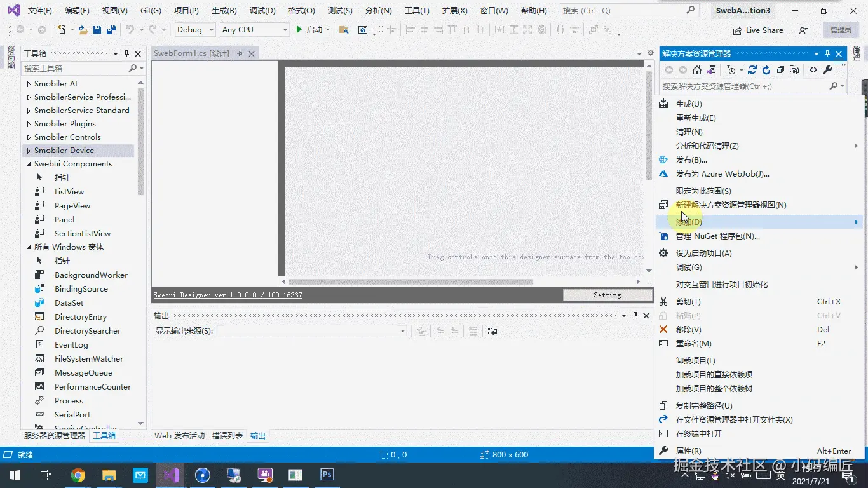The width and height of the screenshot is (868, 488).
Task: Select 添加(D) submenu in context menu
Action: (x=759, y=222)
